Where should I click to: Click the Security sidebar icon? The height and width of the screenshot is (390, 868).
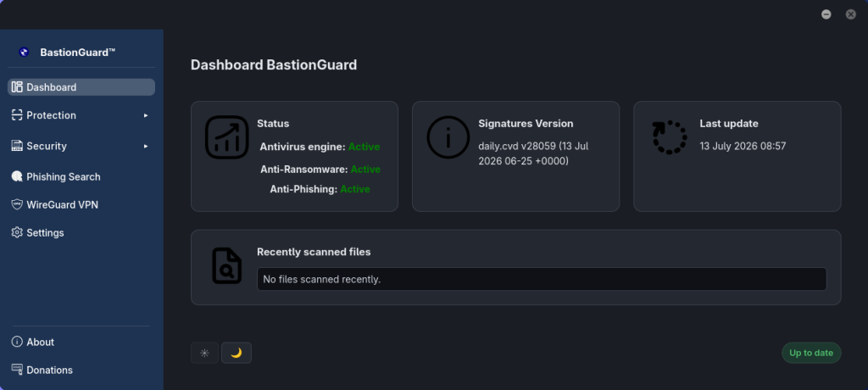(x=17, y=146)
